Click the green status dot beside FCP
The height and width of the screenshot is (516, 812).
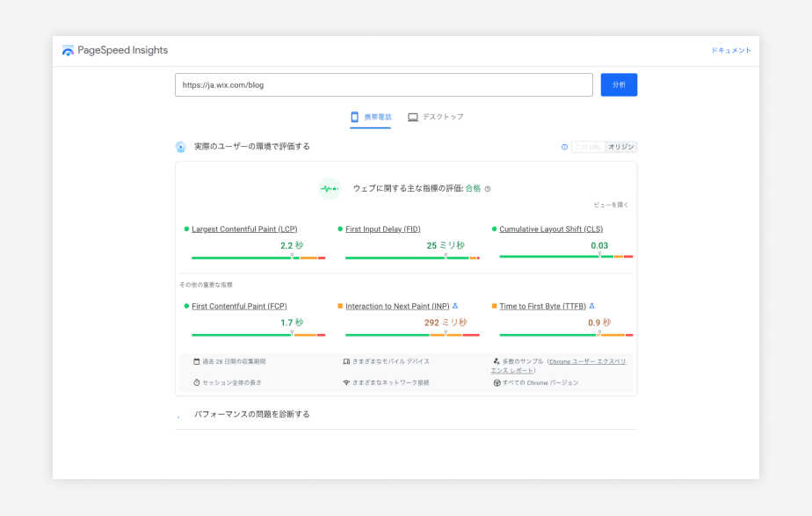pyautogui.click(x=186, y=306)
